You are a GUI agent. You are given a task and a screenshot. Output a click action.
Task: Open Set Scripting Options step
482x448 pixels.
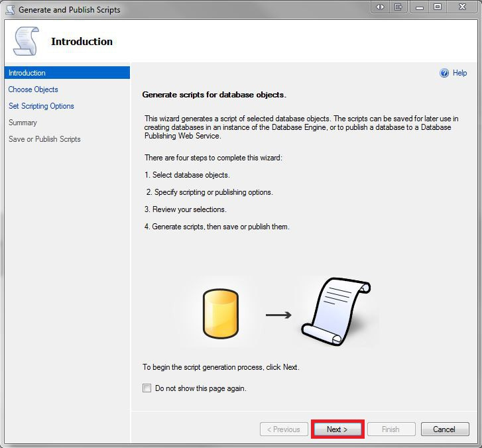click(x=41, y=106)
